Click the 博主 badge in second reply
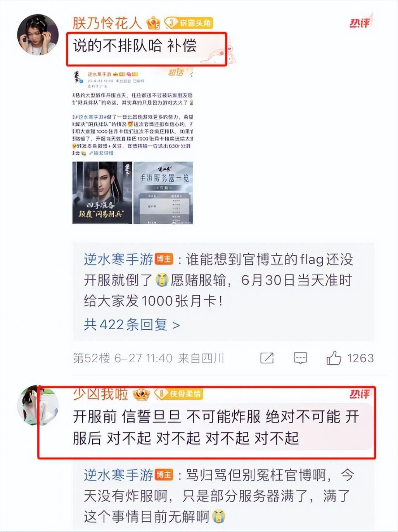398x532 pixels. [x=164, y=475]
